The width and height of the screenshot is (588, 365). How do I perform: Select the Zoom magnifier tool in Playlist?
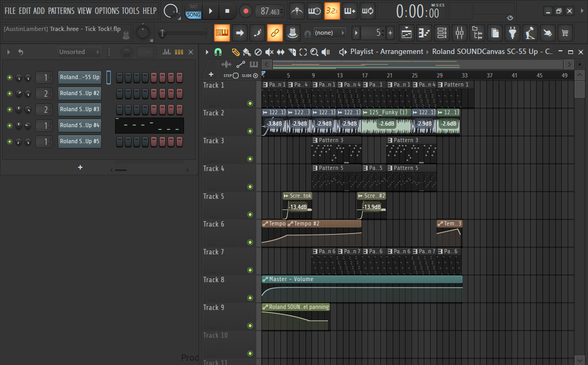coord(314,52)
